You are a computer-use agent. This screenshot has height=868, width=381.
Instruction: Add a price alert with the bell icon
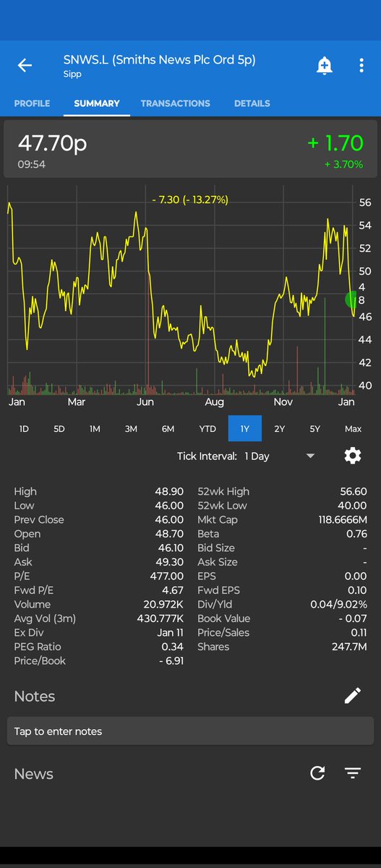325,66
